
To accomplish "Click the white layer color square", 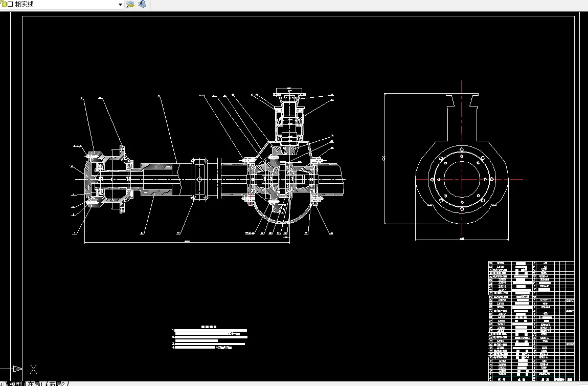I will 10,4.
